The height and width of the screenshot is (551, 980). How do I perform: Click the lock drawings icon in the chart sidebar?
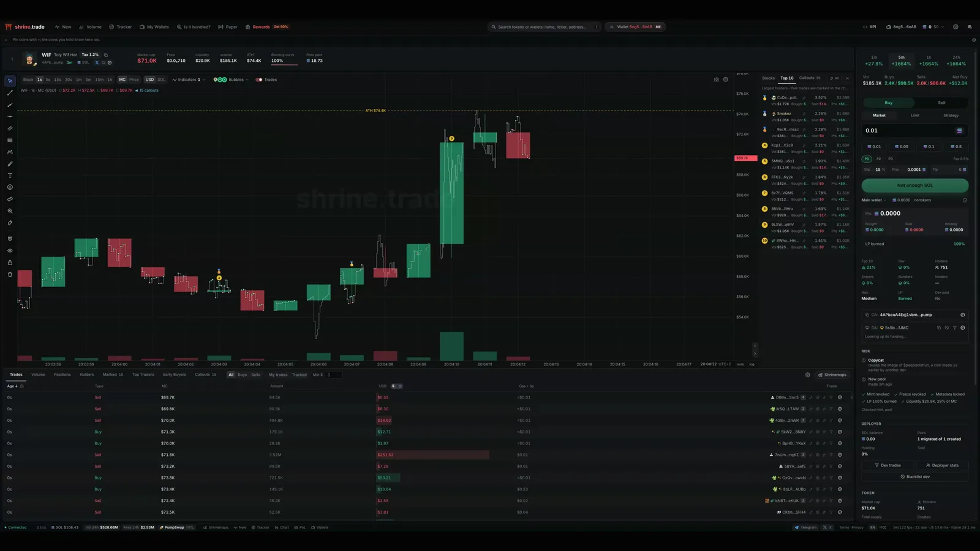click(x=10, y=263)
